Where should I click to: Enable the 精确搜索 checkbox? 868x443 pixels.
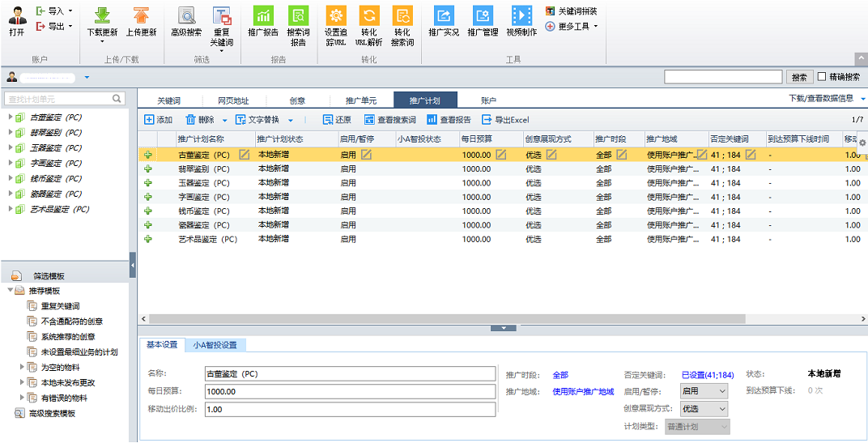coord(822,77)
